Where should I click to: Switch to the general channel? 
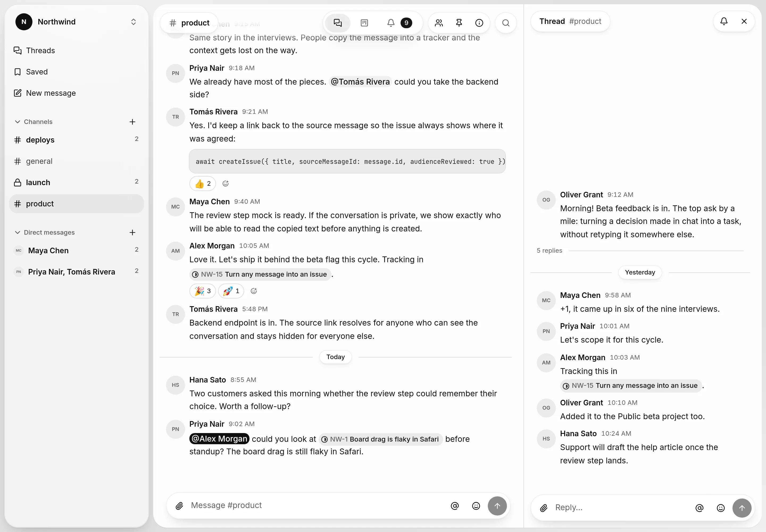tap(76, 161)
